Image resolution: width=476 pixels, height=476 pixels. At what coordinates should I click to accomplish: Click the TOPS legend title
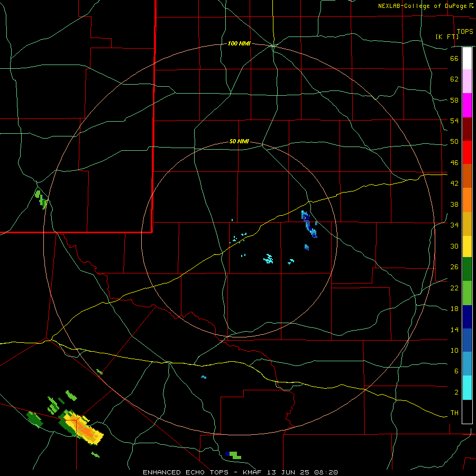465,31
